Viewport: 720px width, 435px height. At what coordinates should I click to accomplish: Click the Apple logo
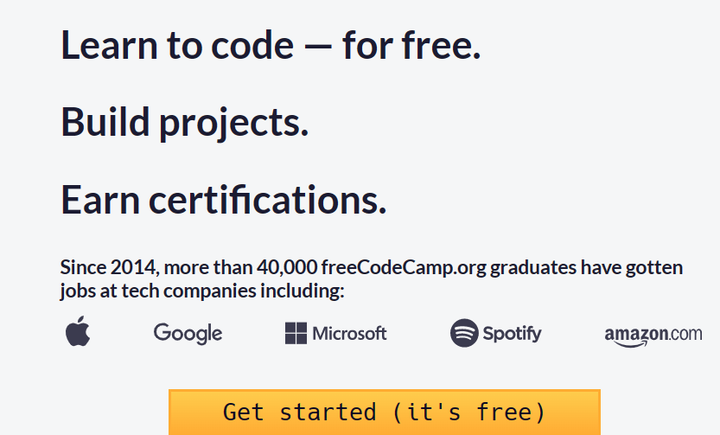(x=78, y=332)
